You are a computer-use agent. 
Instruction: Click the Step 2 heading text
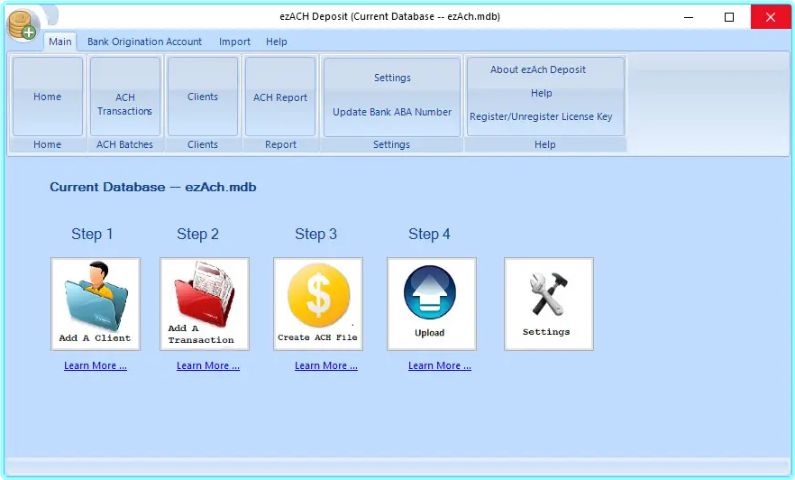(198, 234)
